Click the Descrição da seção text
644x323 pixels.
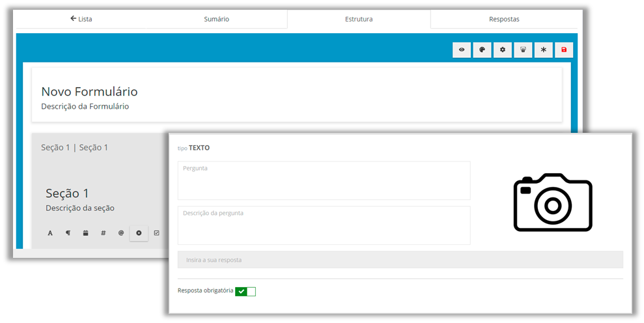pyautogui.click(x=80, y=208)
